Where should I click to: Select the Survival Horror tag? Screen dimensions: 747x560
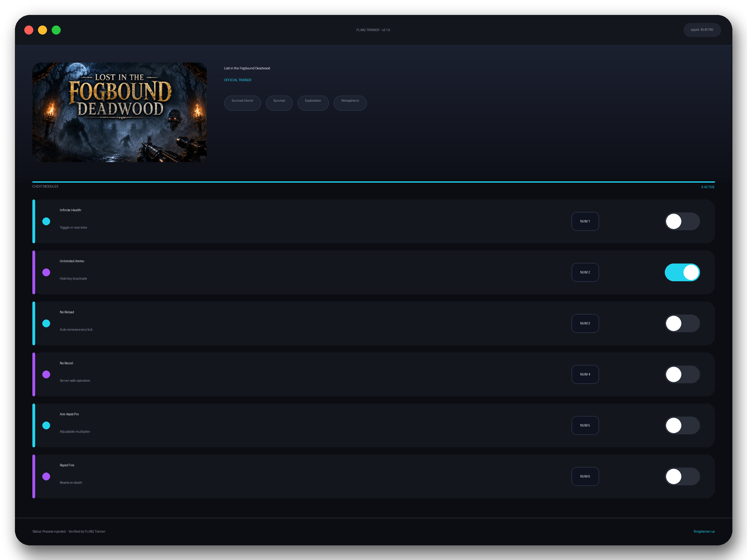point(242,103)
